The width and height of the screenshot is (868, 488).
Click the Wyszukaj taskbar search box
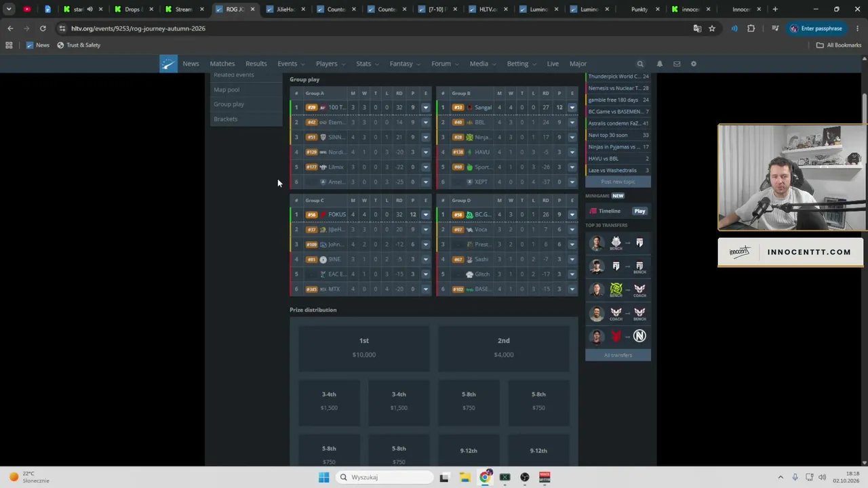(x=384, y=477)
